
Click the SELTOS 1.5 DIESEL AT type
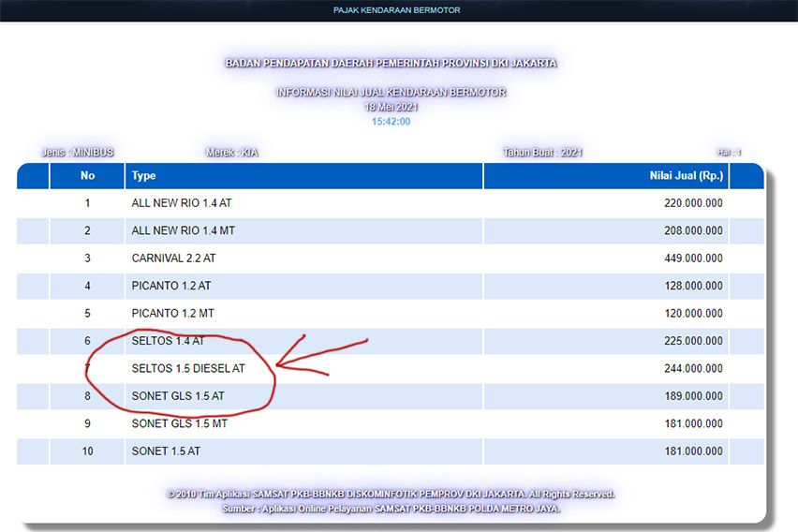tap(188, 369)
